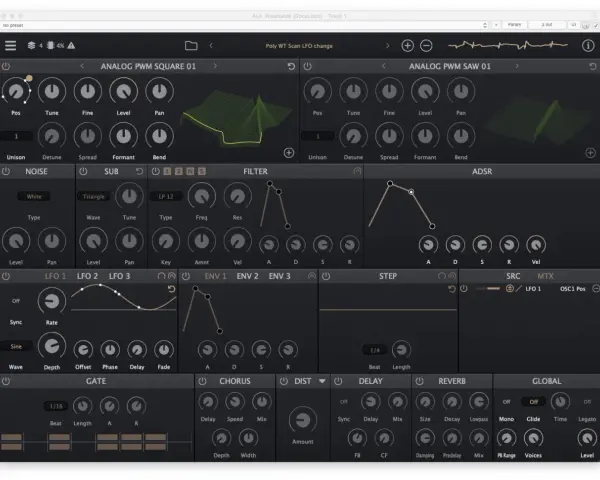
Task: Toggle the LFO Sync Off button
Action: (x=16, y=301)
